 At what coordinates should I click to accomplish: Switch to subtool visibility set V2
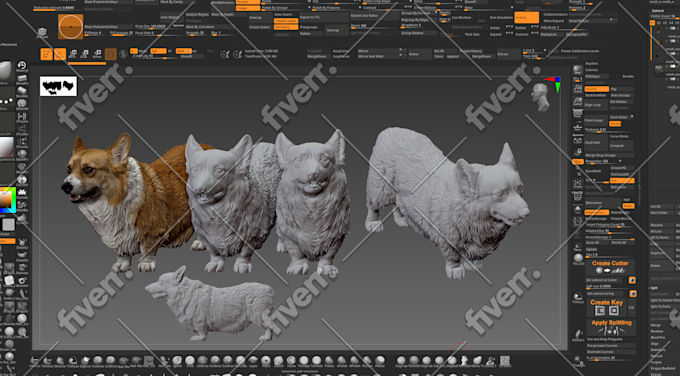point(659,23)
